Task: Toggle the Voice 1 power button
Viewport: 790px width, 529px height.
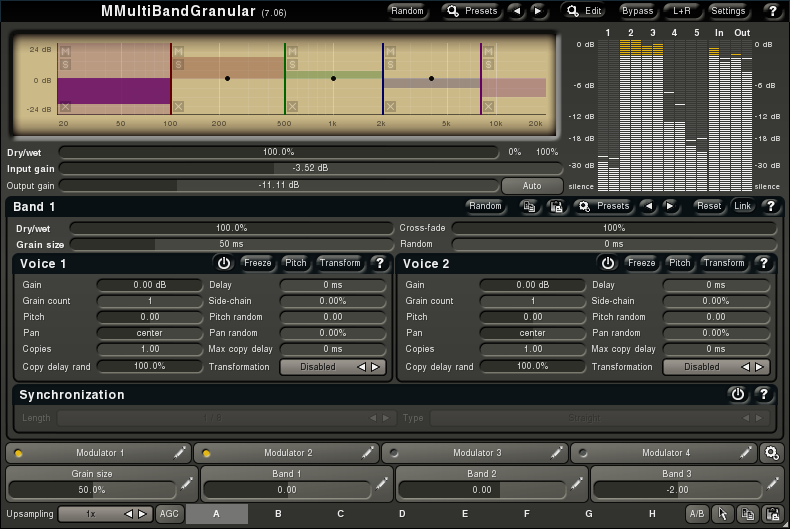Action: point(224,264)
